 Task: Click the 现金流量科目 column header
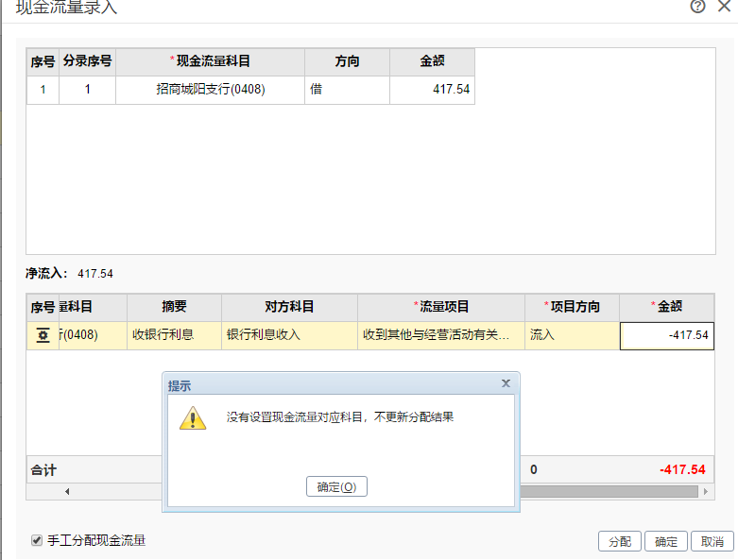point(211,61)
